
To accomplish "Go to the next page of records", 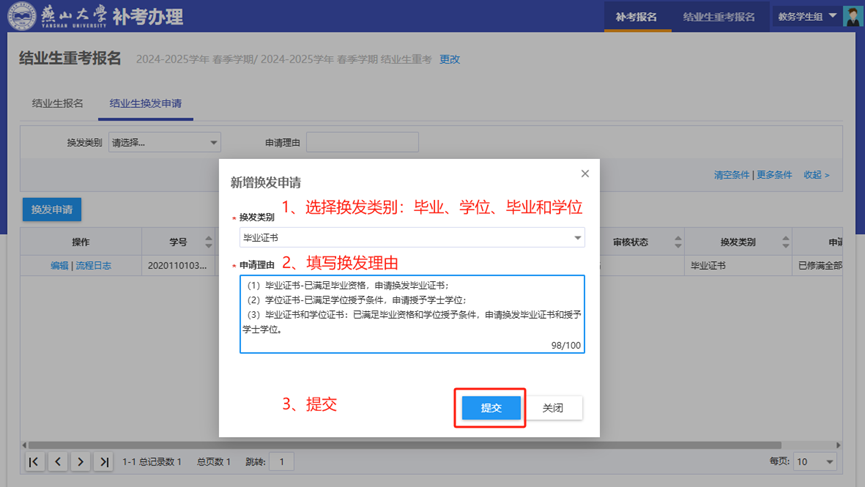I will coord(80,462).
